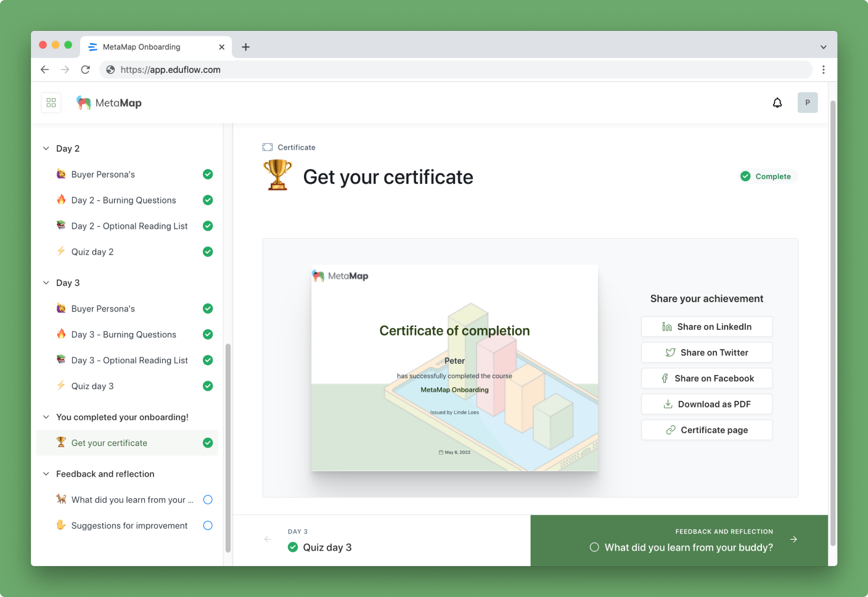Click the trophy icon beside page title
Screen dimensions: 868x597
(x=277, y=175)
